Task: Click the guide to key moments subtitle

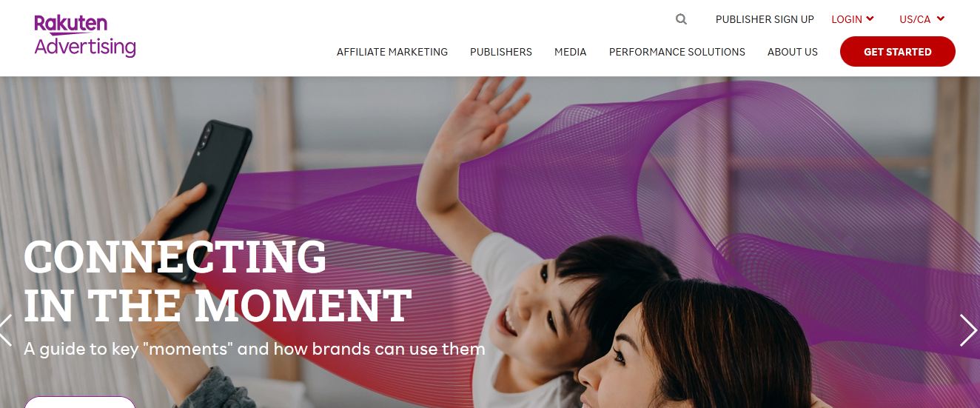Action: [255, 348]
